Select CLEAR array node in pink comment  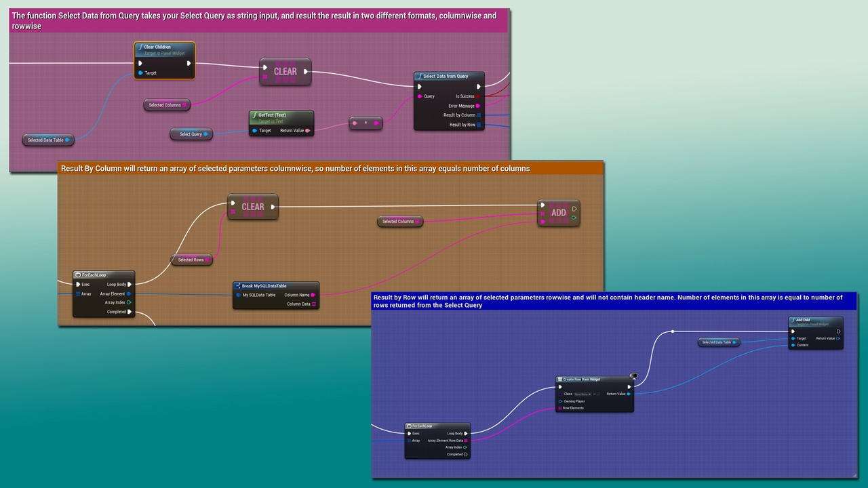[285, 72]
